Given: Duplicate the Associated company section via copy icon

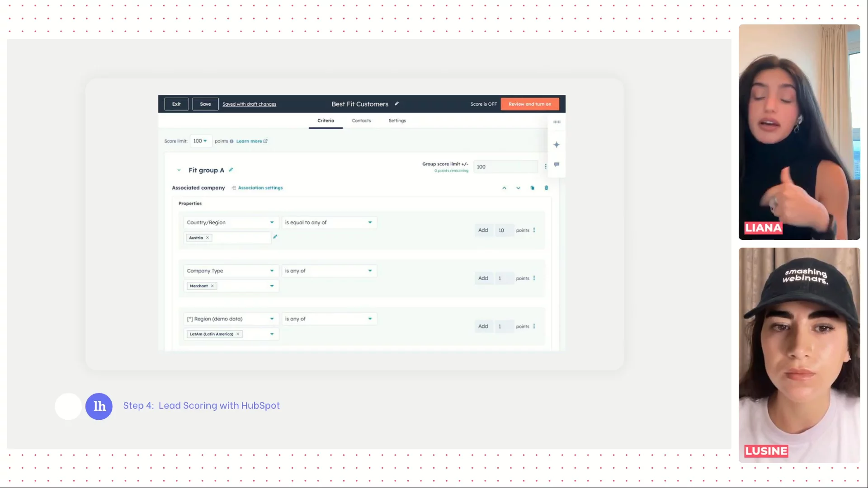Looking at the screenshot, I should click(x=532, y=188).
